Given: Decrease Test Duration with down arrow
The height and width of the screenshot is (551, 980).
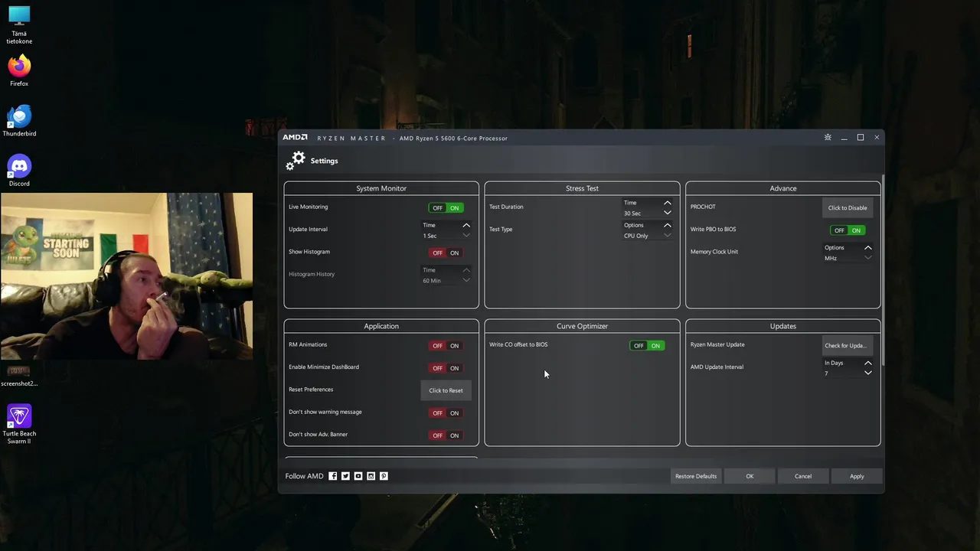Looking at the screenshot, I should pos(668,214).
